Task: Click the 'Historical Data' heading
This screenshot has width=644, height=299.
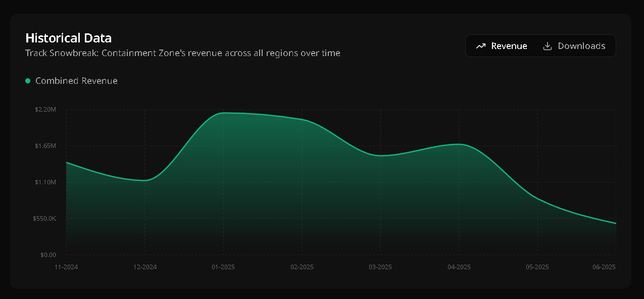Action: coord(69,38)
